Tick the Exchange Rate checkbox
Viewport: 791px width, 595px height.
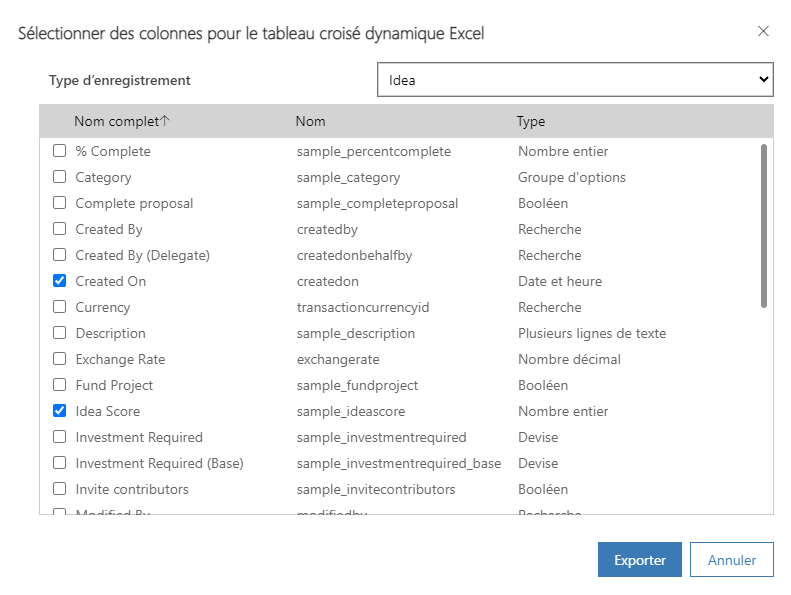pos(60,359)
